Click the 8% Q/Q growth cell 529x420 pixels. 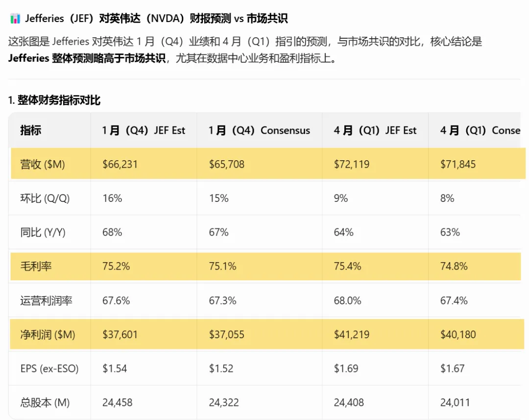(447, 198)
